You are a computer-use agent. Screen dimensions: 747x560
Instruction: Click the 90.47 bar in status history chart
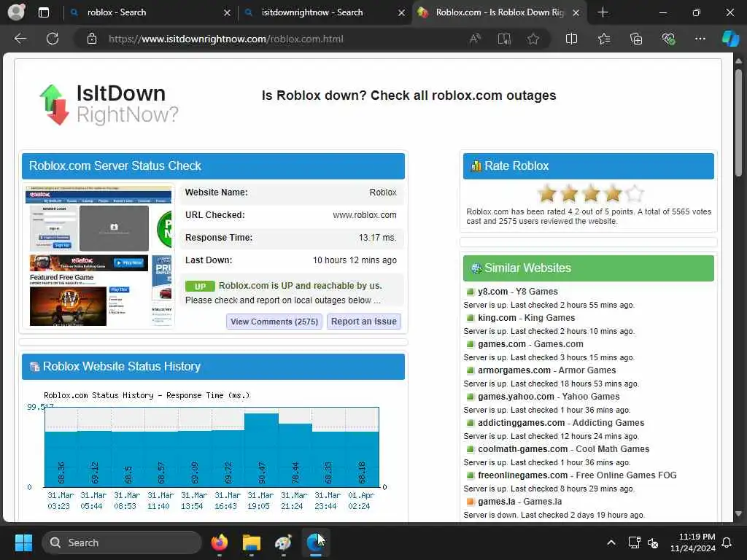pyautogui.click(x=261, y=451)
